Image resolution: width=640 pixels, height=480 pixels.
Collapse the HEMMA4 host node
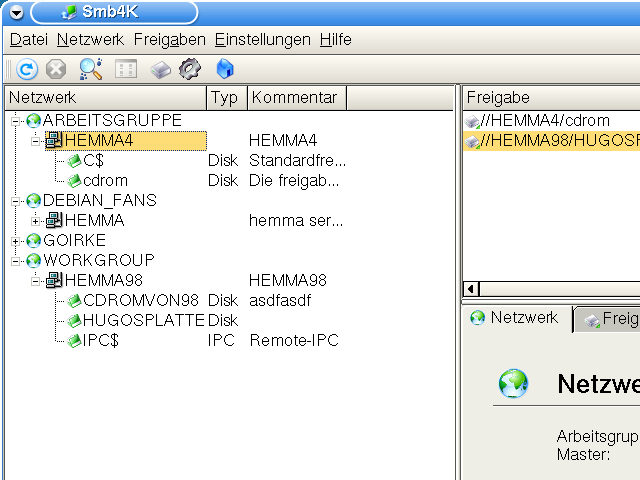tap(36, 141)
